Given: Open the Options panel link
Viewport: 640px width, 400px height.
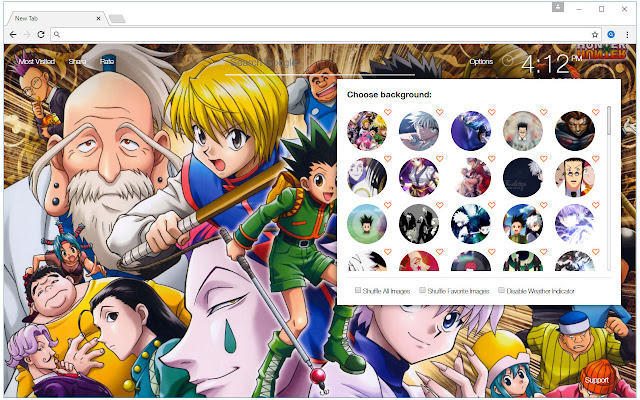Looking at the screenshot, I should [481, 62].
